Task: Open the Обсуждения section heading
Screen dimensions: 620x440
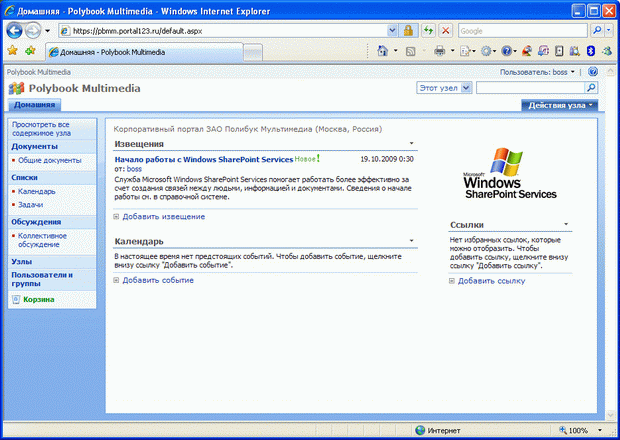Action: [x=36, y=222]
